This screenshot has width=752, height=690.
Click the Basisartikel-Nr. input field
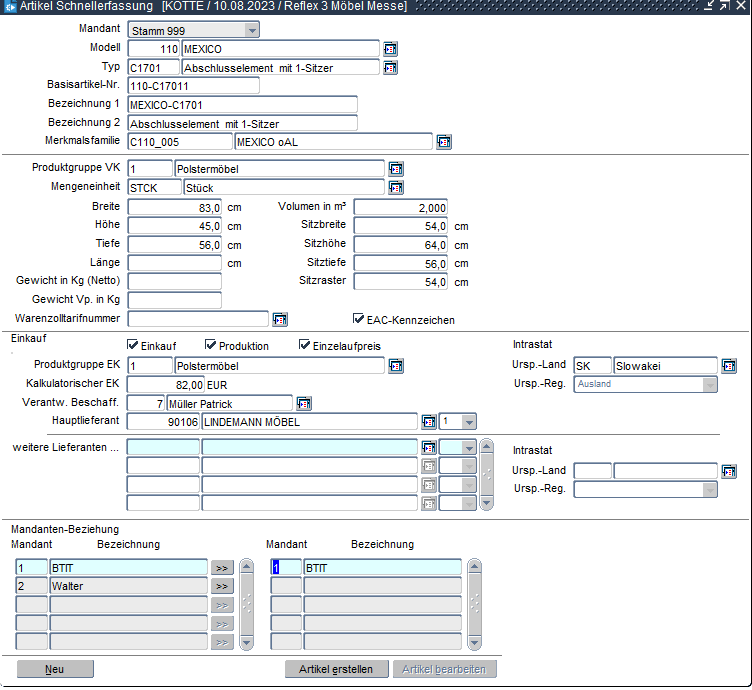click(193, 86)
